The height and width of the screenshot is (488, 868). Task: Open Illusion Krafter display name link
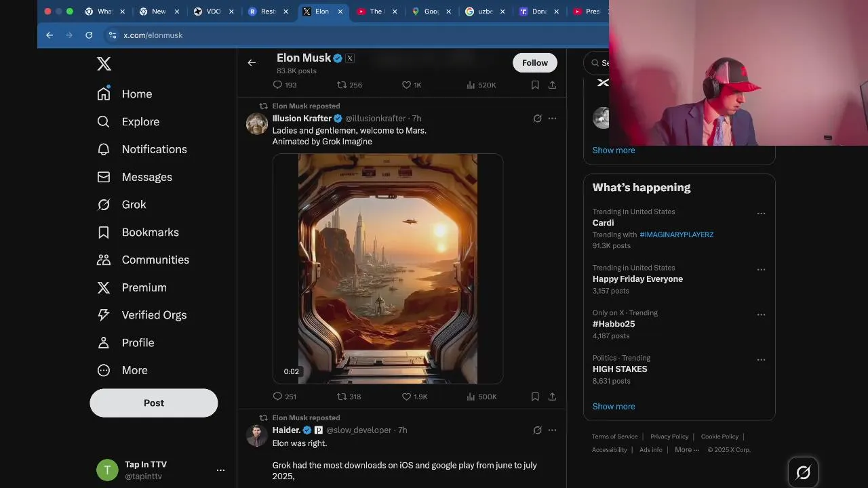(x=302, y=118)
